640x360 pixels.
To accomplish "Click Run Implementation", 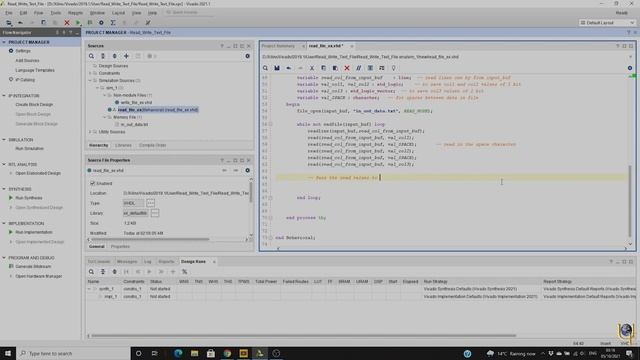I will click(34, 232).
